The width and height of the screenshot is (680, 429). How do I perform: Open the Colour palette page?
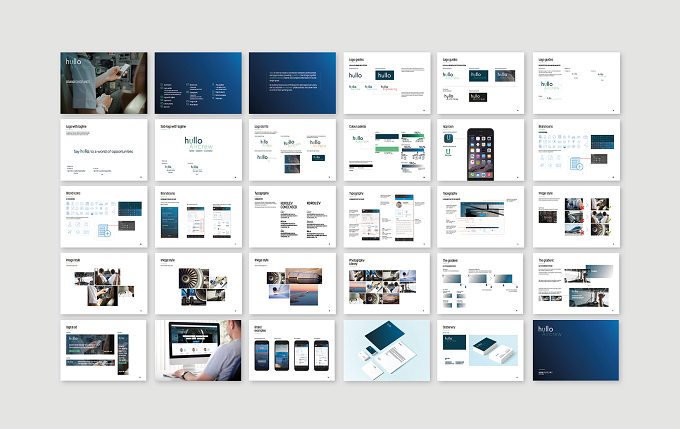[x=387, y=150]
